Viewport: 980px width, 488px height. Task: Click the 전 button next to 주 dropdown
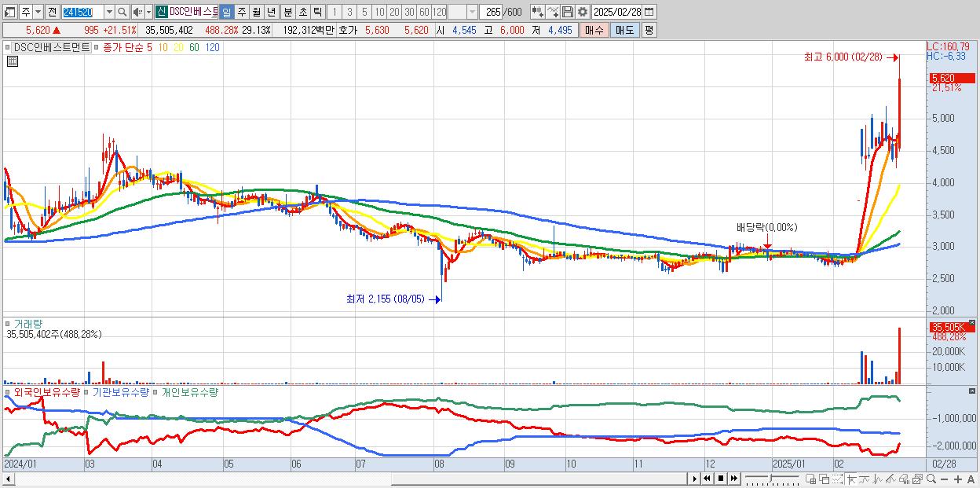pos(52,12)
